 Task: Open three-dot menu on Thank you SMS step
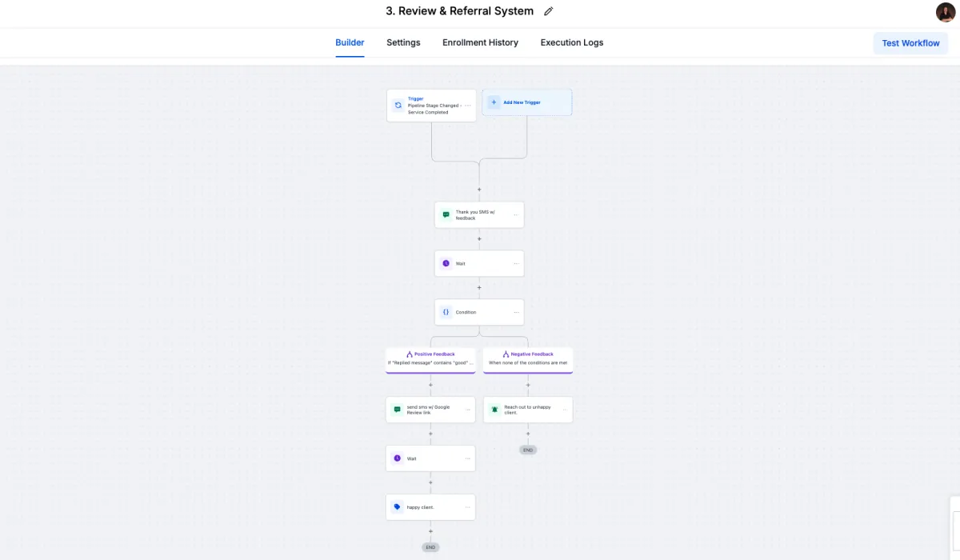[x=515, y=214]
